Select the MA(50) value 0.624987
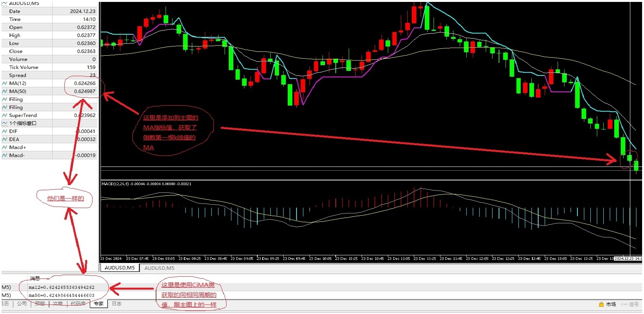The height and width of the screenshot is (314, 644). 85,91
